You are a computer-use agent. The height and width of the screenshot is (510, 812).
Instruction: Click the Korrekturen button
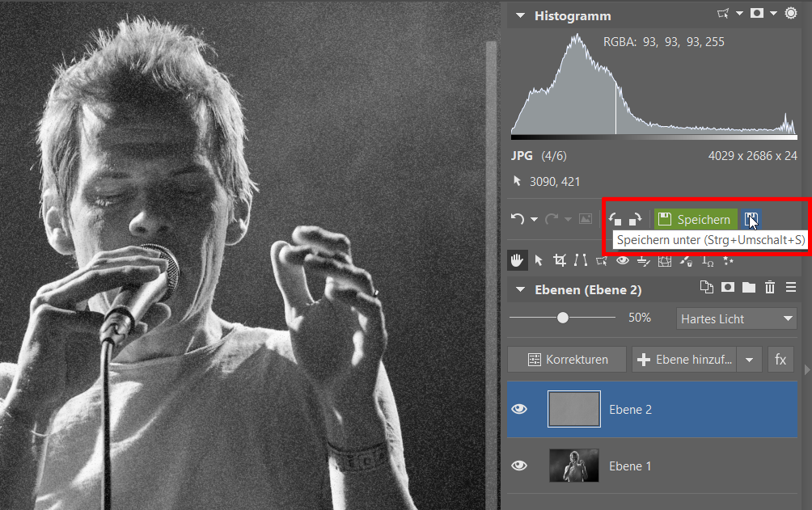click(567, 360)
